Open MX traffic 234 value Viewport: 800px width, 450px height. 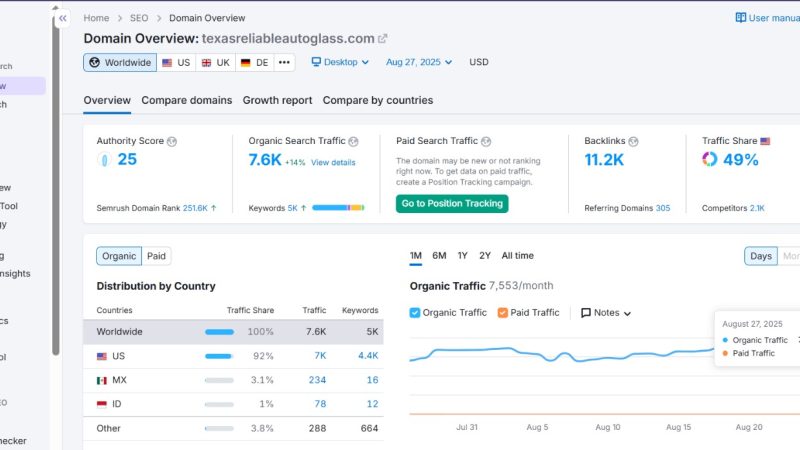pyautogui.click(x=317, y=380)
